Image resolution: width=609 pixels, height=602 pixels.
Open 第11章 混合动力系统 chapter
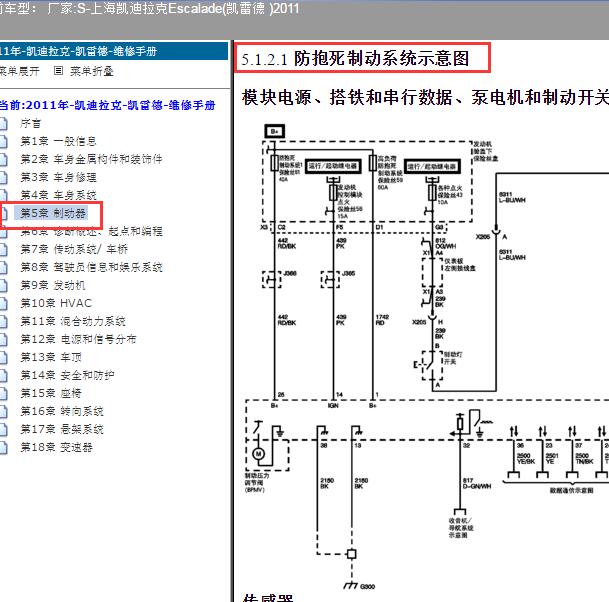pyautogui.click(x=73, y=322)
